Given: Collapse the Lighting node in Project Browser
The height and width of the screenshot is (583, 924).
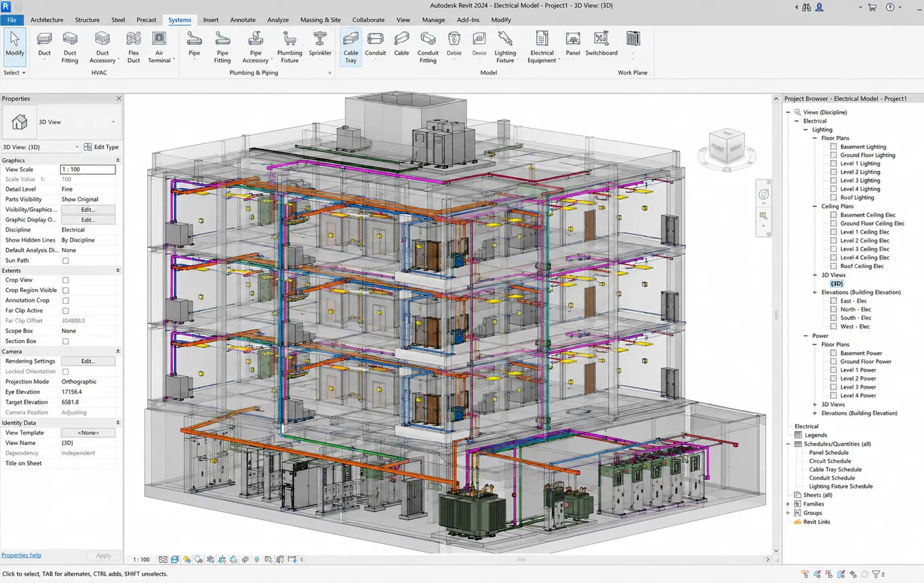Looking at the screenshot, I should pos(805,130).
